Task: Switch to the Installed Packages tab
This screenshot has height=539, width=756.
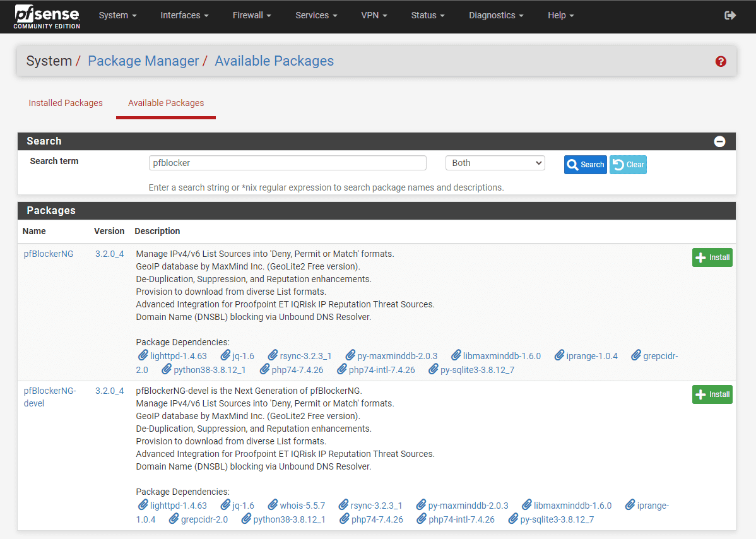Action: [66, 103]
